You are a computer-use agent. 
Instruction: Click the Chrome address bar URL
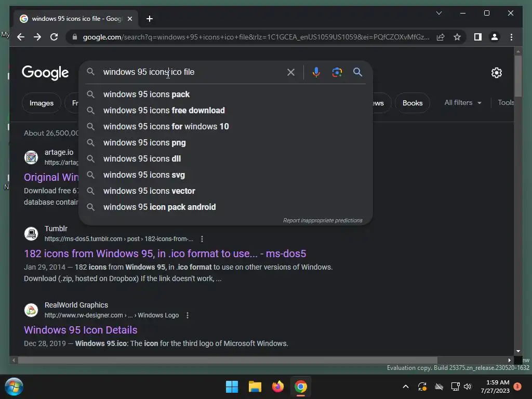[x=256, y=37]
